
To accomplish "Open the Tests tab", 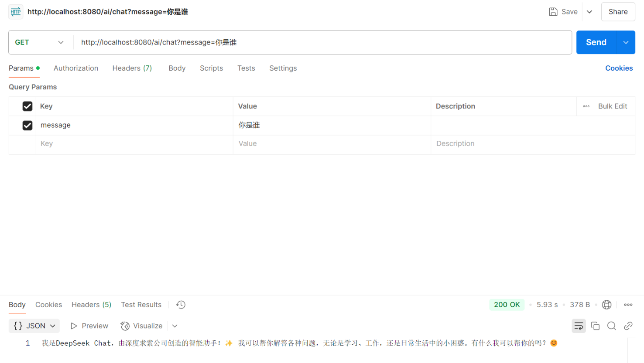I will point(246,68).
